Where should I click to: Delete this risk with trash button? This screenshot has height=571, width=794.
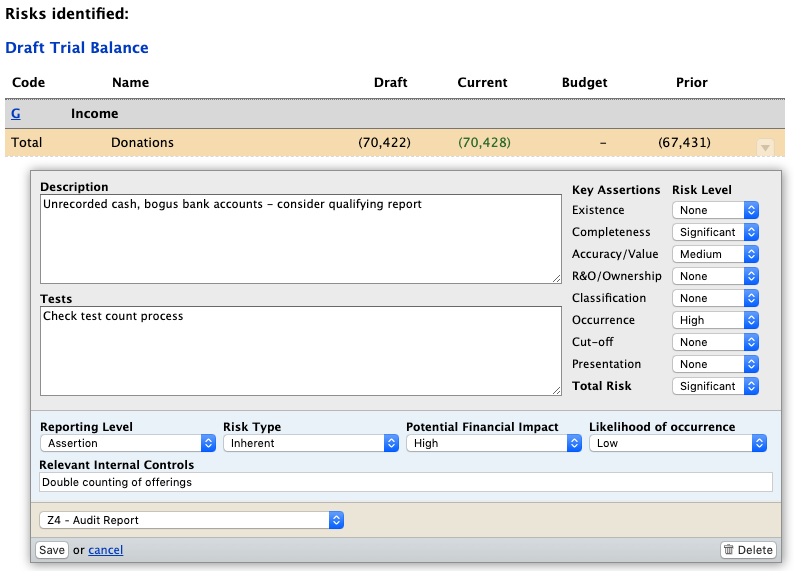click(748, 550)
